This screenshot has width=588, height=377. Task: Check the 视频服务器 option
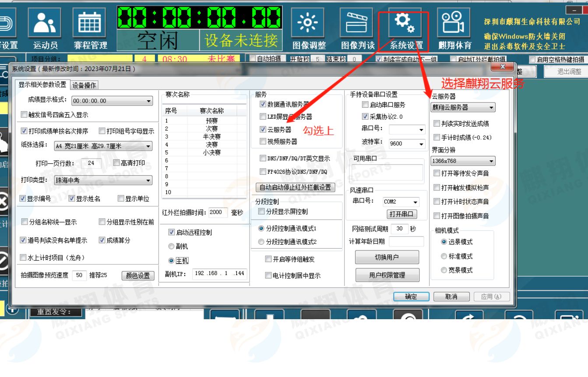263,141
